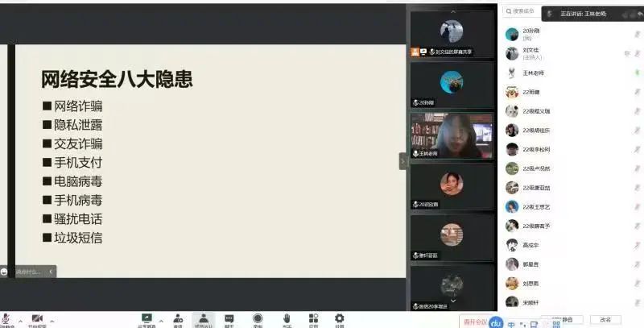Toggle the microphone mute button
The width and height of the screenshot is (644, 328).
[6, 319]
